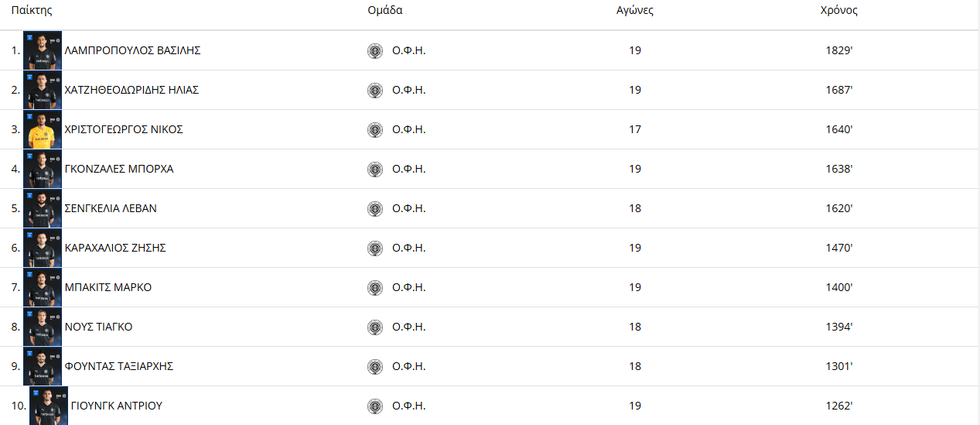The height and width of the screenshot is (425, 980).
Task: Sort table by Παίκτης column header
Action: 32,11
